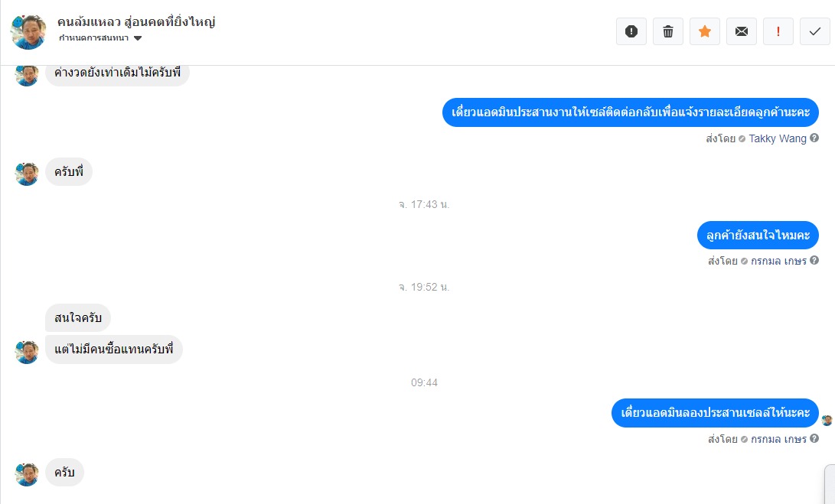Mark conversation done with checkmark icon
The image size is (835, 504).
(x=815, y=31)
